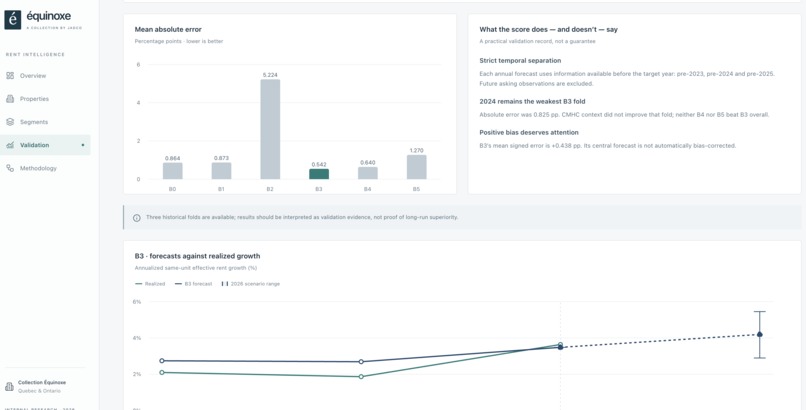The width and height of the screenshot is (806, 410).
Task: Select the Methodology icon
Action: [x=10, y=168]
